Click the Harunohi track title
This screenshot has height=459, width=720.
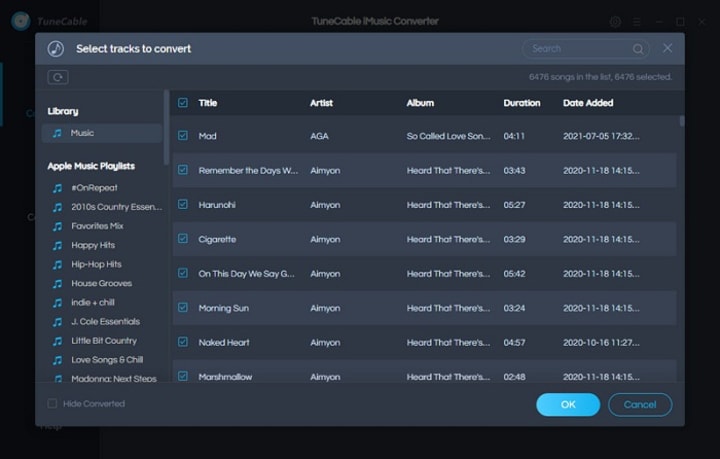coord(217,205)
